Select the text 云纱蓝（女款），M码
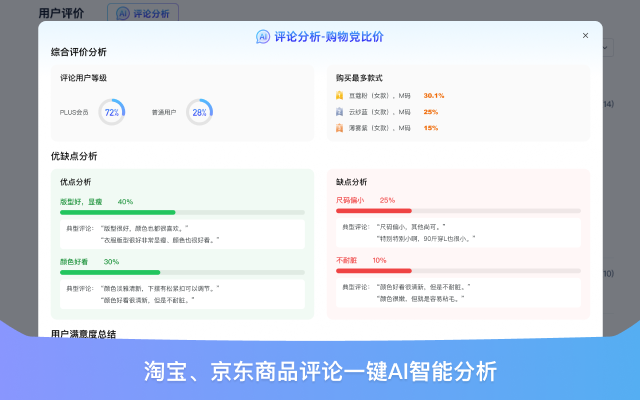Image resolution: width=640 pixels, height=400 pixels. tap(380, 112)
